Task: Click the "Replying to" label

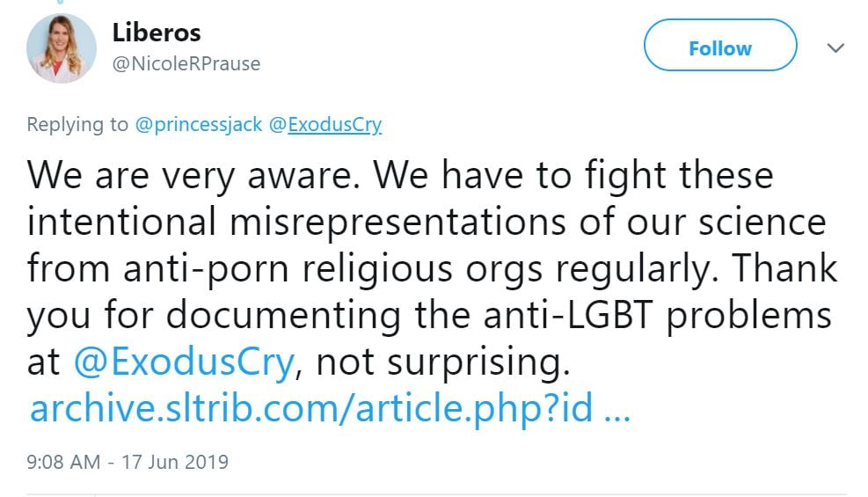Action: pos(77,125)
